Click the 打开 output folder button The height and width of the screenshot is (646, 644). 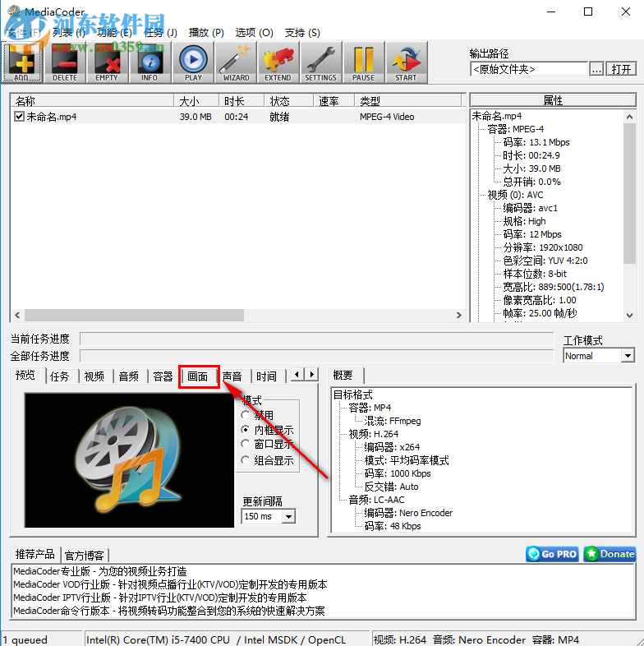(621, 69)
